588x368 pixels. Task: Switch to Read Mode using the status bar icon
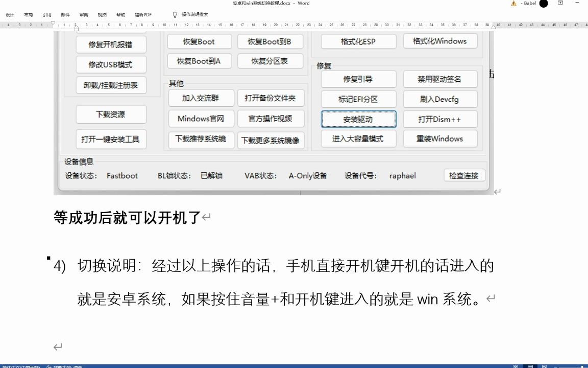pos(516,366)
